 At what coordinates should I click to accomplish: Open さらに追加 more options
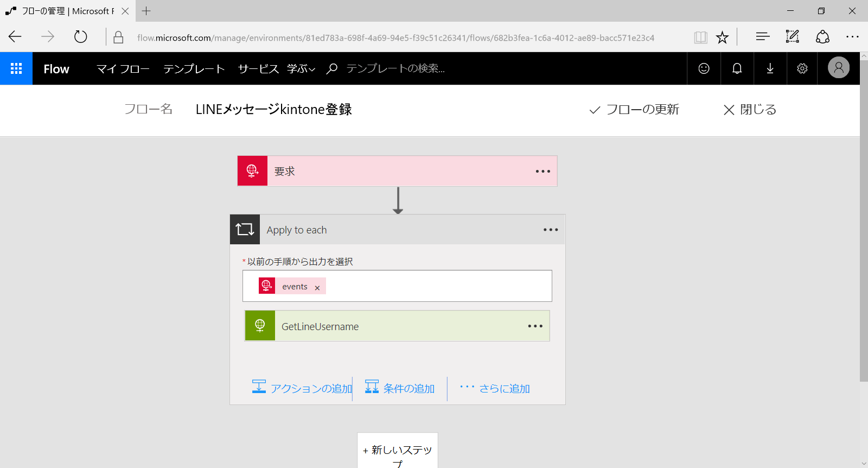click(x=495, y=388)
